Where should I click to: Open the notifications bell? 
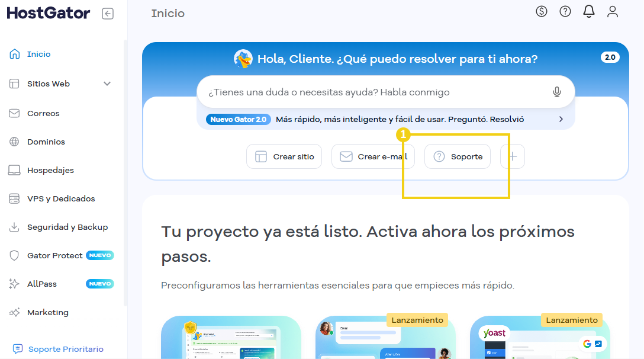589,11
